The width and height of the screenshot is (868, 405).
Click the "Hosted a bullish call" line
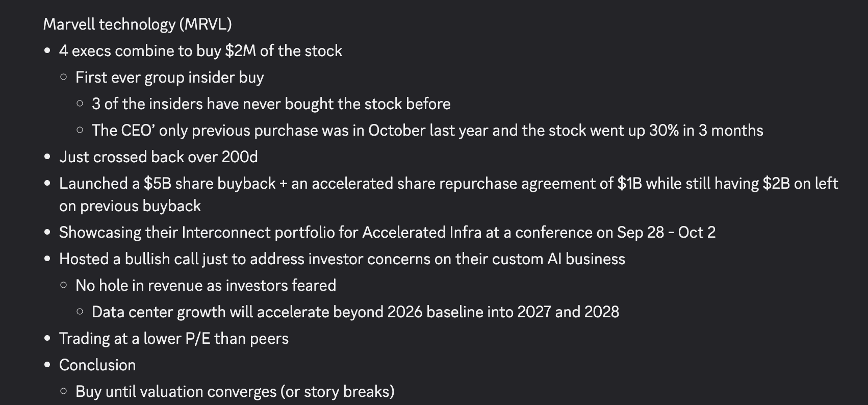342,259
